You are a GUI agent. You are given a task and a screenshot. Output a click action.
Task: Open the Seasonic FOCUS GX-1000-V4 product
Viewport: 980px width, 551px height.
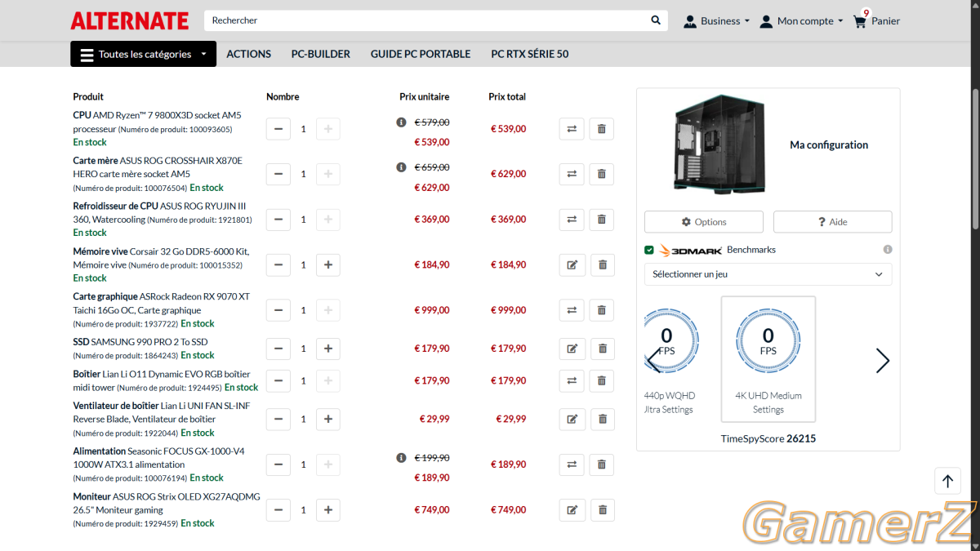click(158, 457)
